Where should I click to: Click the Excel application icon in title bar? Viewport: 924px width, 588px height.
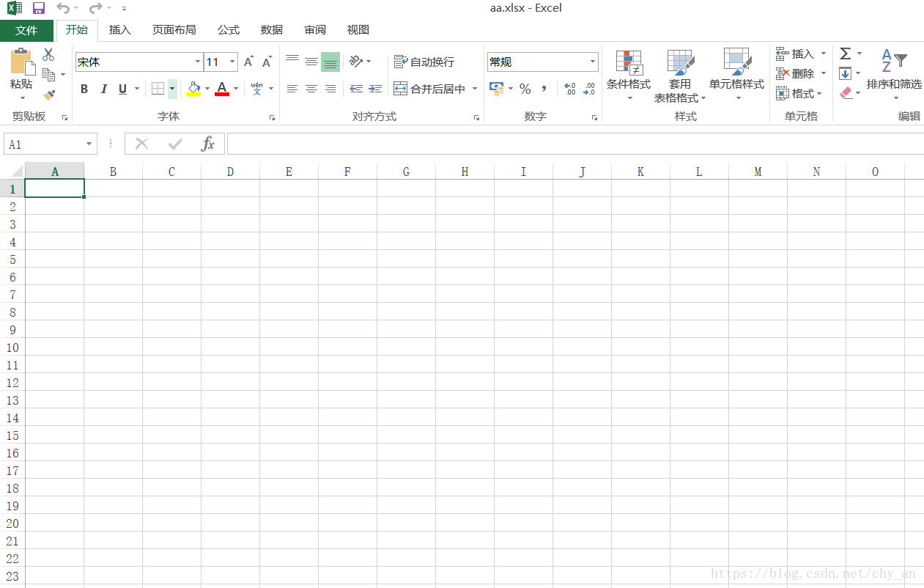click(x=14, y=8)
